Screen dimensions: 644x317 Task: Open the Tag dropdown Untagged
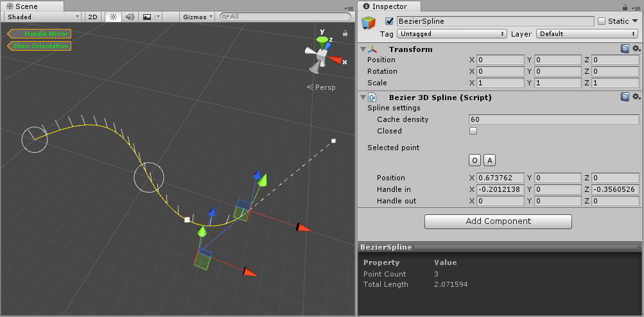tap(452, 33)
